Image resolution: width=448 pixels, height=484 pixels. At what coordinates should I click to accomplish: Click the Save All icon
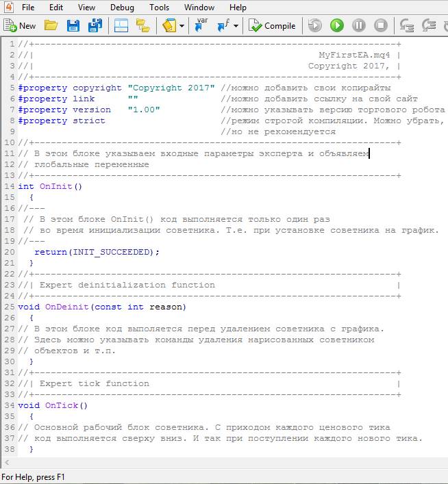pos(95,26)
